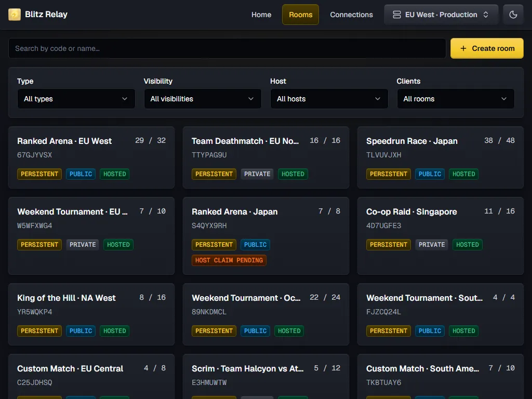Click the 38 / 48 client count
The width and height of the screenshot is (532, 399).
pos(499,140)
